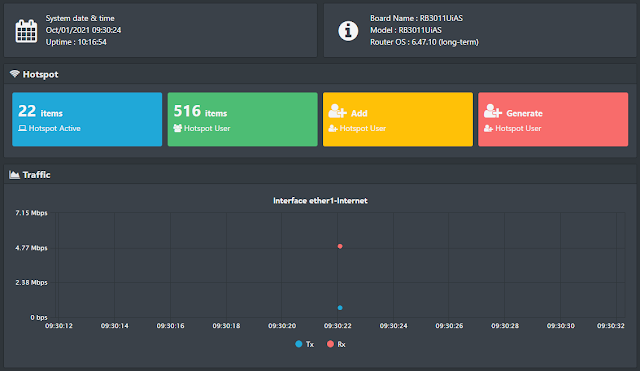Click the chart title Interface ether1-Internet
Screen dimensions: 640x371
click(x=320, y=200)
